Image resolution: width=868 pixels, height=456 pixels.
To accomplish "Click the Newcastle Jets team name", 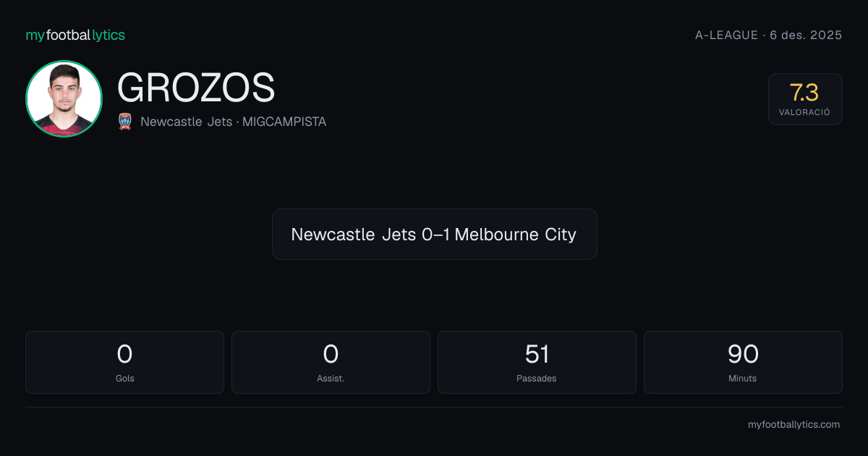I will tap(186, 122).
